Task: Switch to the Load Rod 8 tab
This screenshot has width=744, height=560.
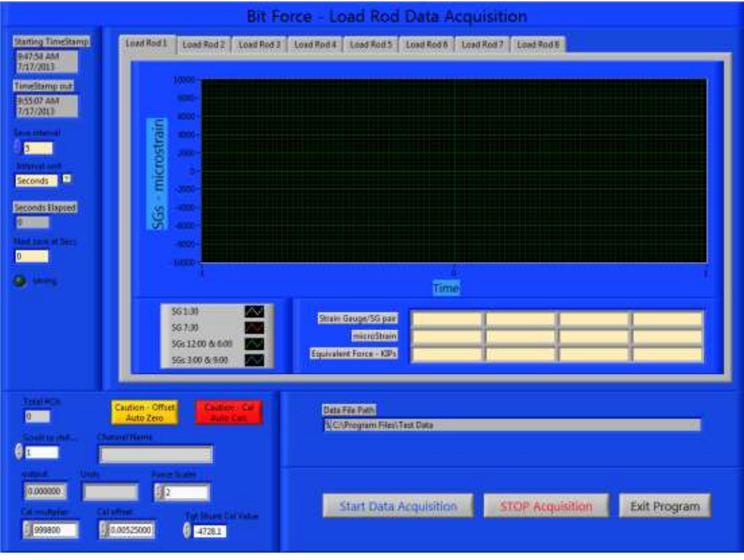Action: pyautogui.click(x=538, y=44)
